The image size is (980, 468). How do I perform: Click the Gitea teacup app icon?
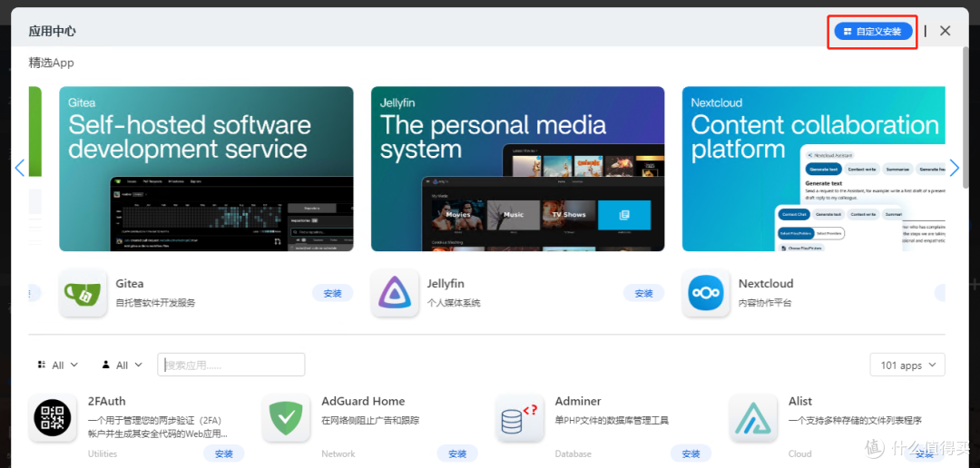83,293
